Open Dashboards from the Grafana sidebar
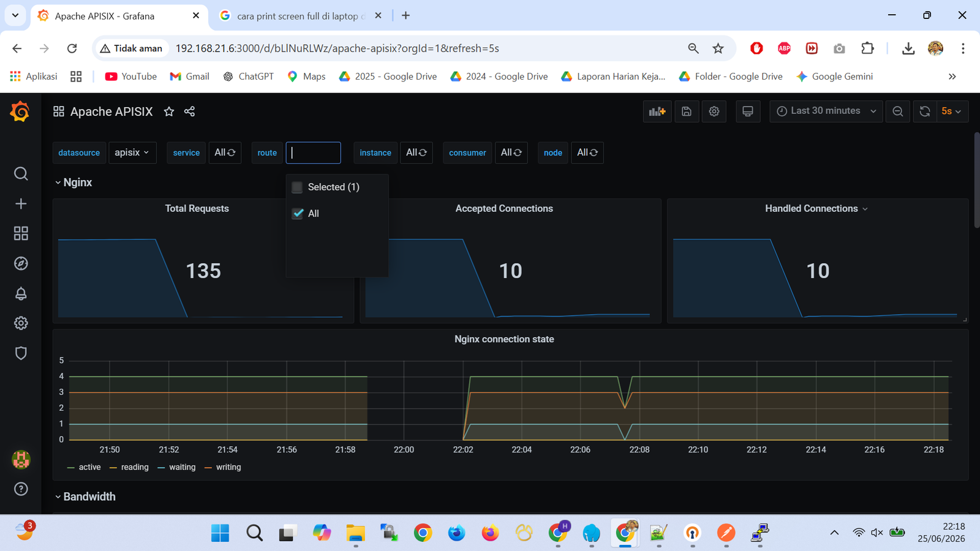 21,233
